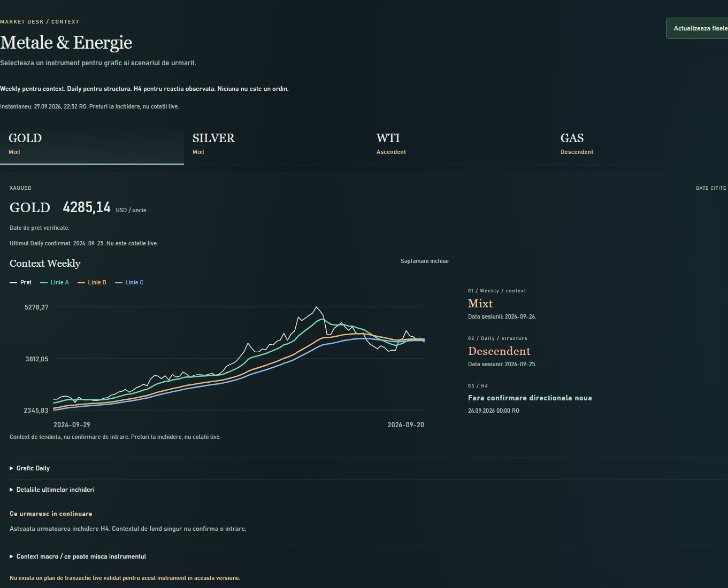Switch to the GAS instrument tab
This screenshot has height=588, width=728.
(x=640, y=144)
